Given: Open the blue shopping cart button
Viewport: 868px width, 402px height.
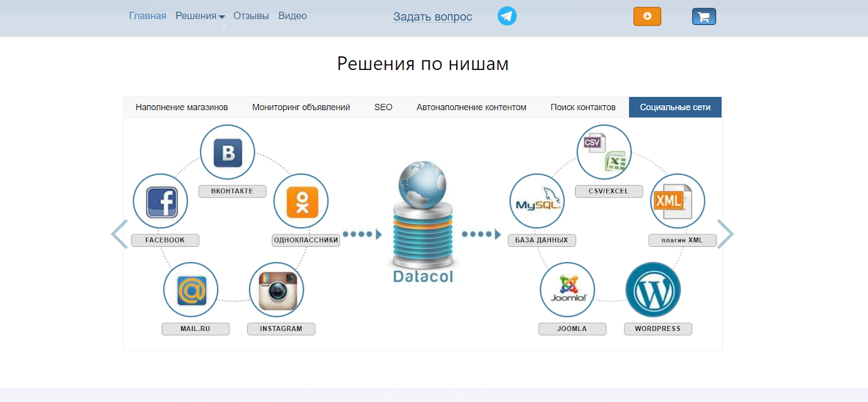Looking at the screenshot, I should point(704,17).
